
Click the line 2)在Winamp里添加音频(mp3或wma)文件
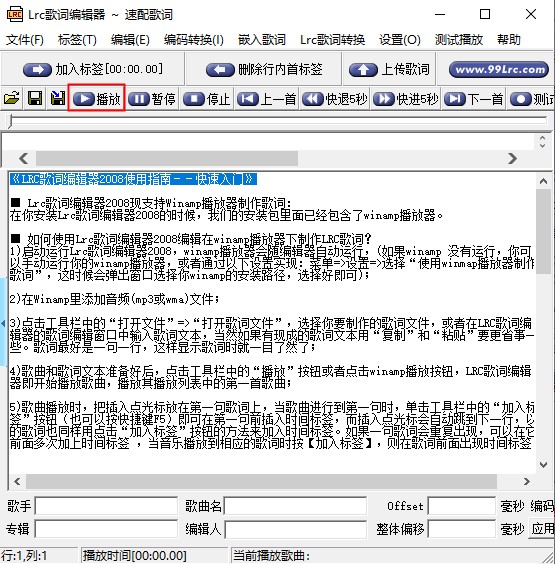click(114, 299)
